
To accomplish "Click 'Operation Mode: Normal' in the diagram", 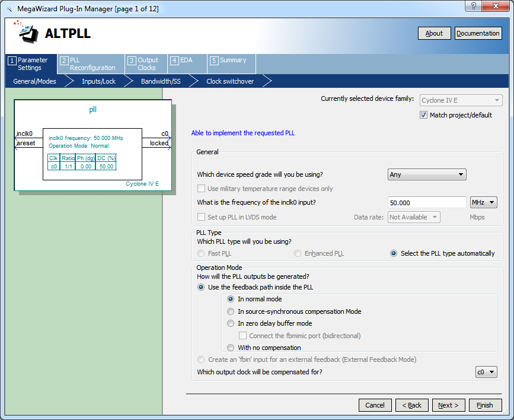I will click(x=78, y=146).
